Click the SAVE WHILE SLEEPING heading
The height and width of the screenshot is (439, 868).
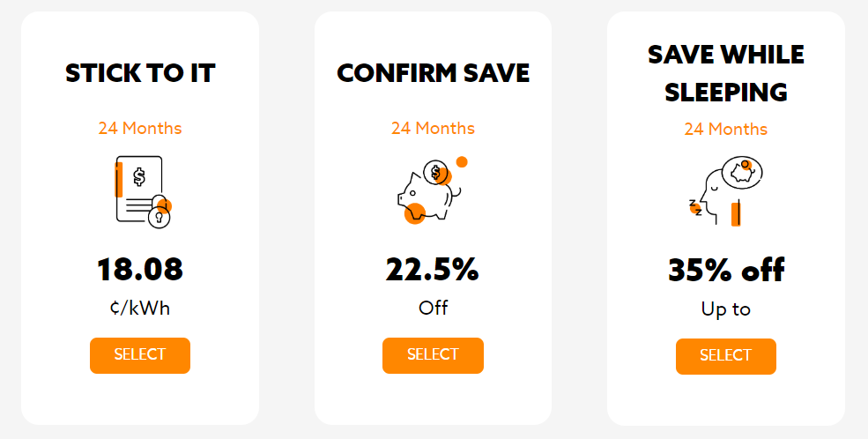pos(725,73)
